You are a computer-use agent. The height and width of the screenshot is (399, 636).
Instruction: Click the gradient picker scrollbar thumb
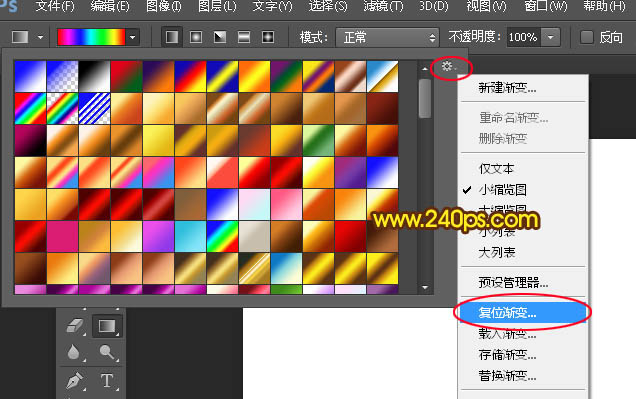425,98
